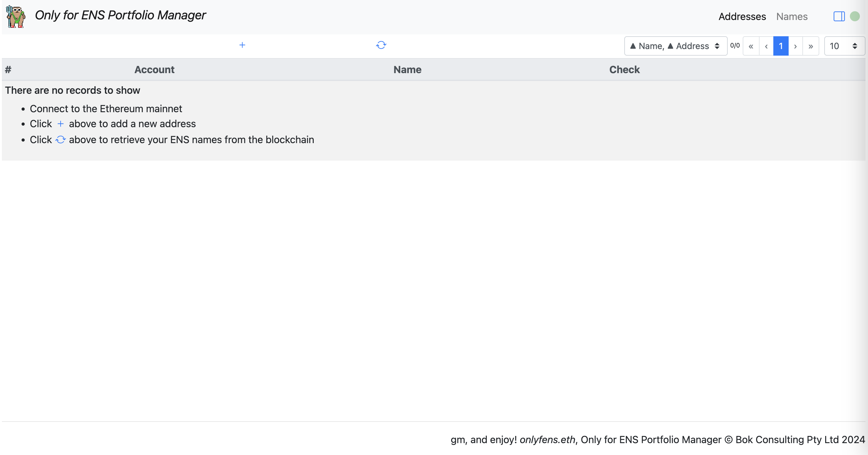Toggle the sidebar panel icon
The image size is (868, 455).
[839, 16]
